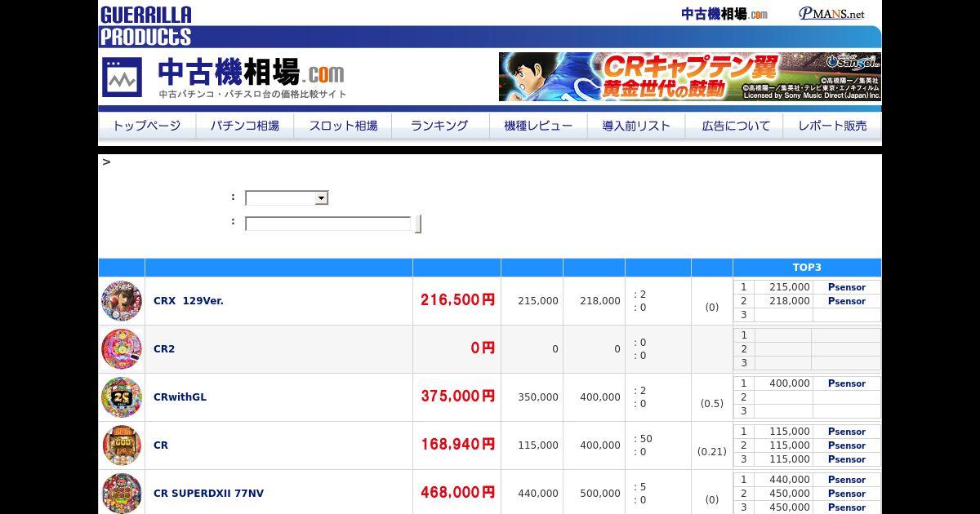The width and height of the screenshot is (980, 514).
Task: Open the CR SUPERDXII 77NV link
Action: (x=208, y=493)
